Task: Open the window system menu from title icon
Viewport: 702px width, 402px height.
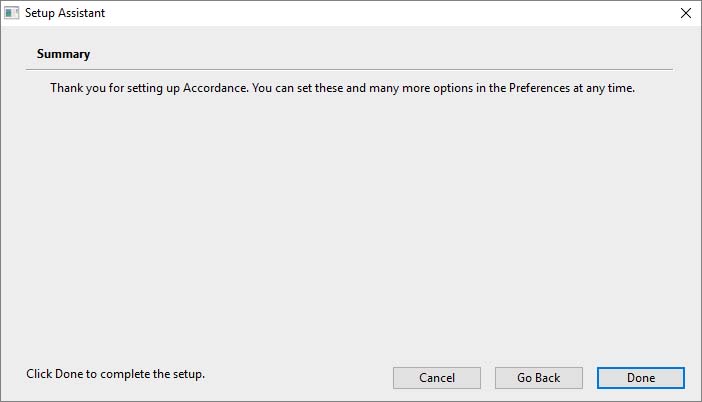Action: pyautogui.click(x=12, y=13)
